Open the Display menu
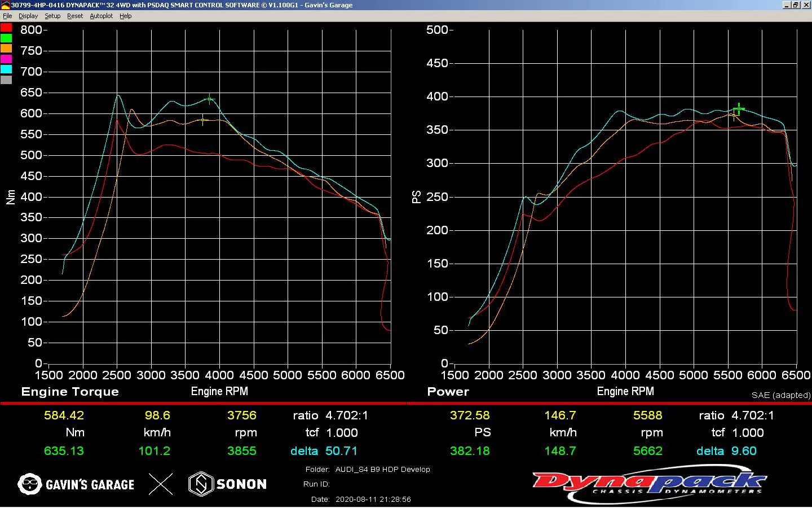Screen dimensions: 812x508 coord(28,16)
